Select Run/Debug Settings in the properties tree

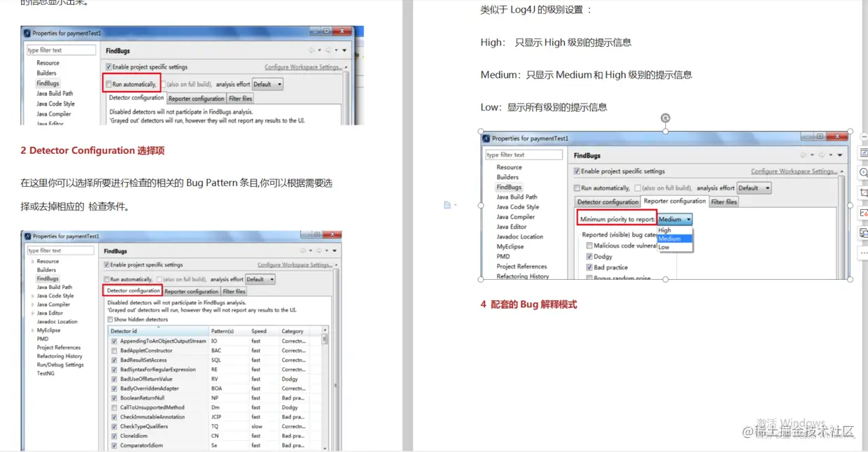click(x=60, y=365)
